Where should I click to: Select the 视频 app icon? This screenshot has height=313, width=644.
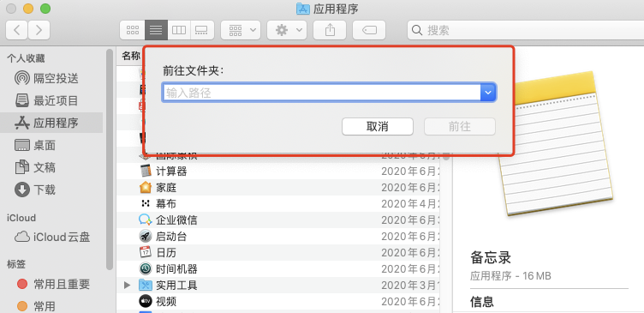click(x=146, y=302)
